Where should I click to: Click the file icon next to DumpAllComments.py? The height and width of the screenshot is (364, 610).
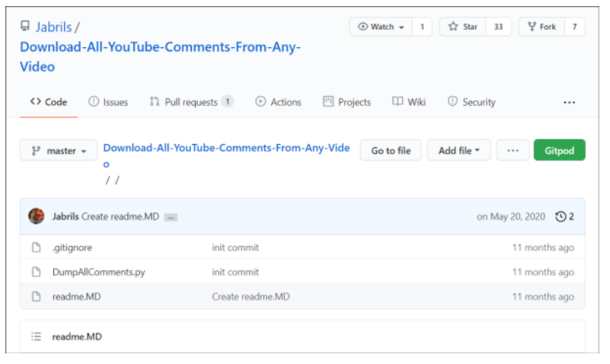[x=37, y=272]
